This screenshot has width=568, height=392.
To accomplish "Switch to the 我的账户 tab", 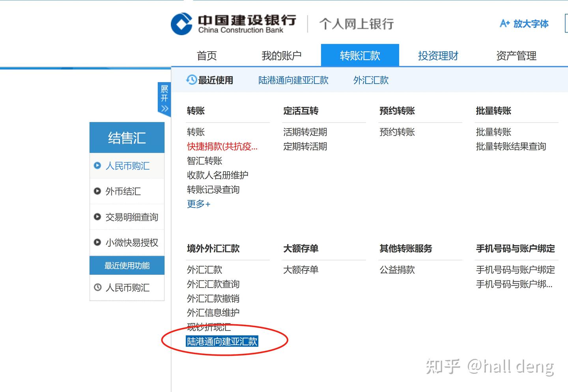I will tap(281, 55).
